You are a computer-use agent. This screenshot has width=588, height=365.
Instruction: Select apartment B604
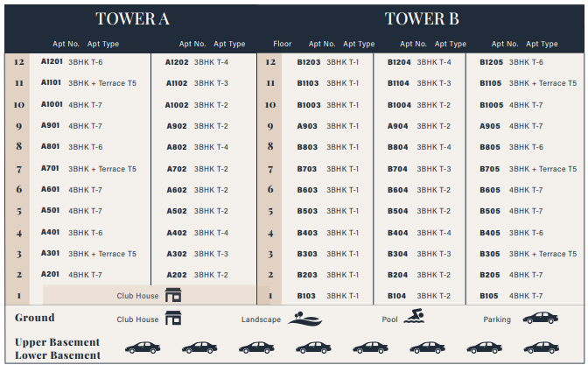pos(397,190)
